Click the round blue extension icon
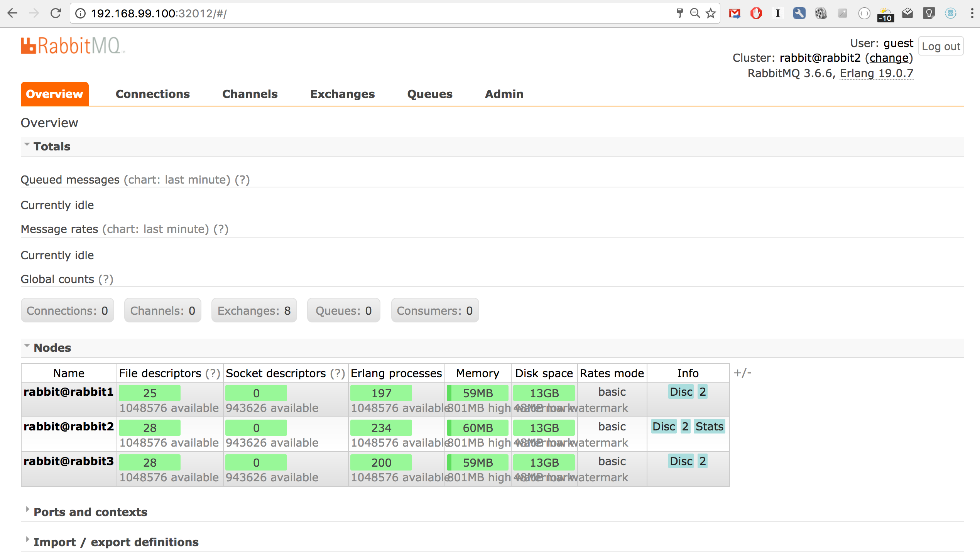Screen dimensions: 980x560 pyautogui.click(x=951, y=13)
